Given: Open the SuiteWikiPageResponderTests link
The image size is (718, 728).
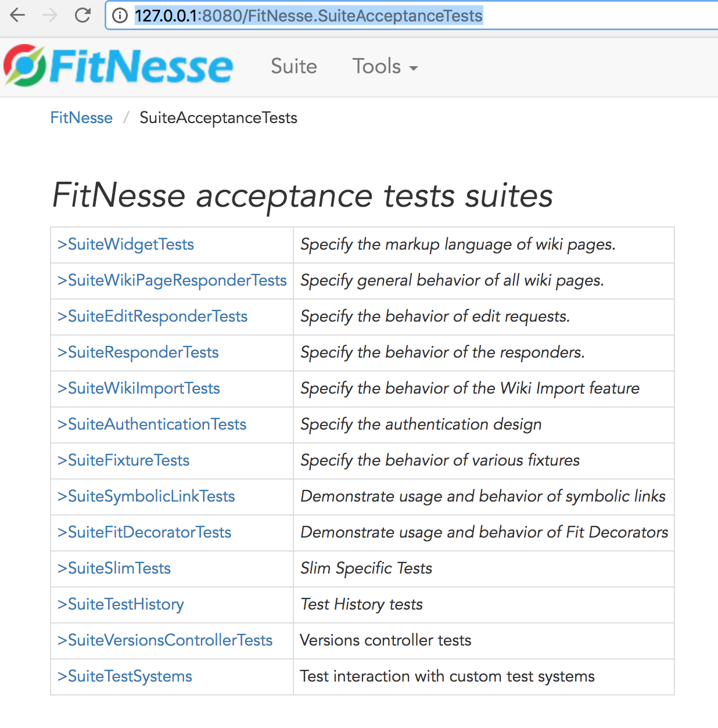Looking at the screenshot, I should [172, 280].
